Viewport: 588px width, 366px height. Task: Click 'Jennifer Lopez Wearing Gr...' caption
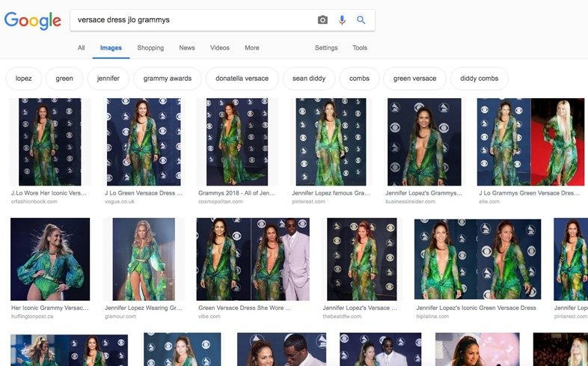(143, 308)
